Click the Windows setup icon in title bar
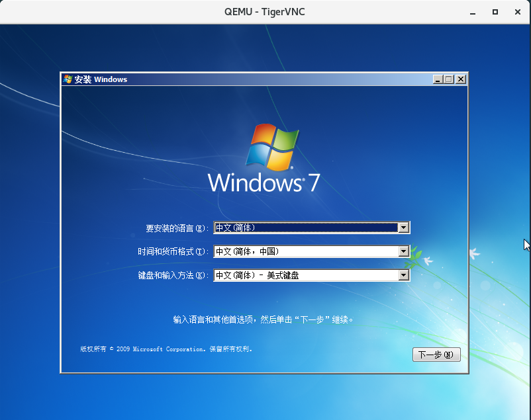Image resolution: width=531 pixels, height=420 pixels. (68, 79)
